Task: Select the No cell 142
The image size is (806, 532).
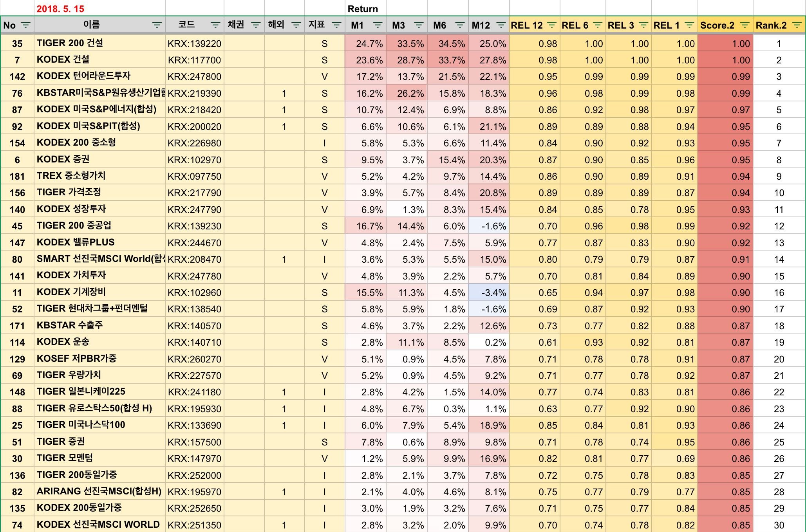Action: [x=17, y=76]
